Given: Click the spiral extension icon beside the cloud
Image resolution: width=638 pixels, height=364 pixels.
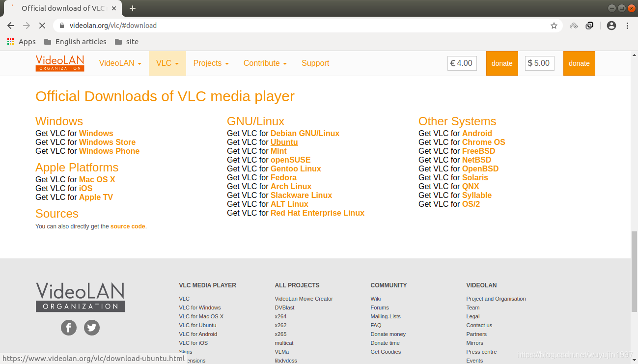Looking at the screenshot, I should point(590,26).
